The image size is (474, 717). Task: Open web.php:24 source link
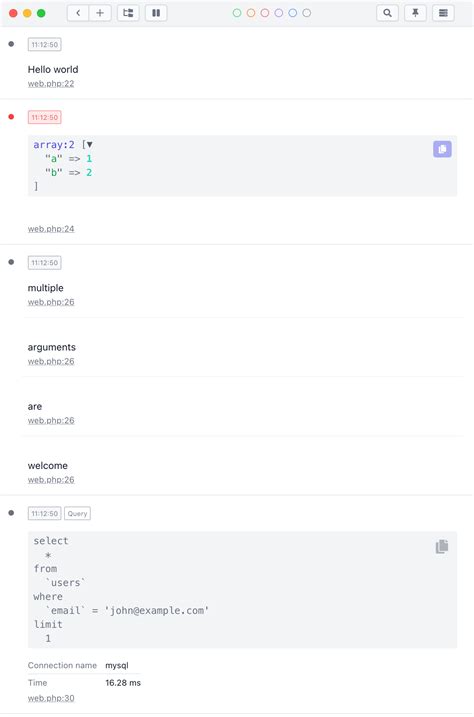pos(51,229)
